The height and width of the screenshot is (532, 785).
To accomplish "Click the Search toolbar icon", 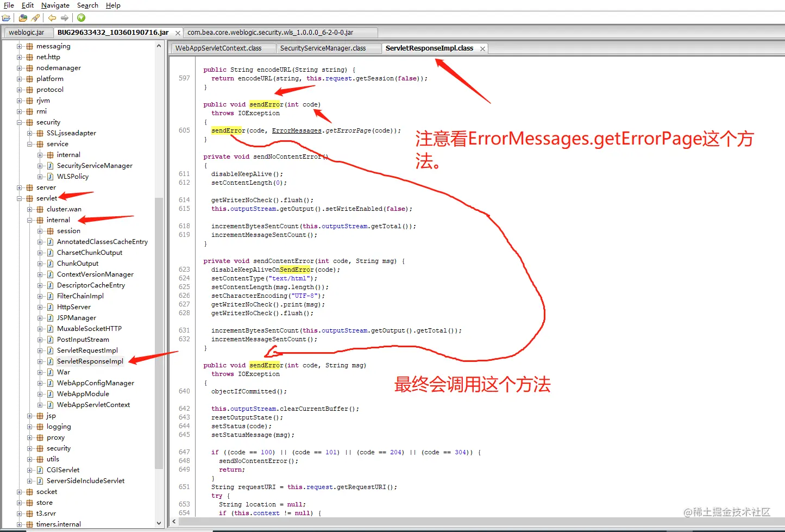I will pyautogui.click(x=35, y=17).
